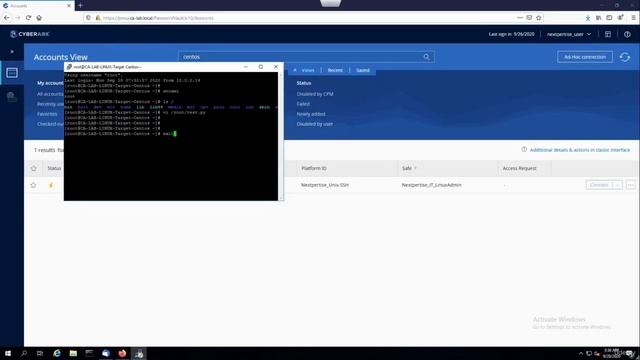This screenshot has width=640, height=360.
Task: Show hidden system tray icons
Action: coord(580,353)
